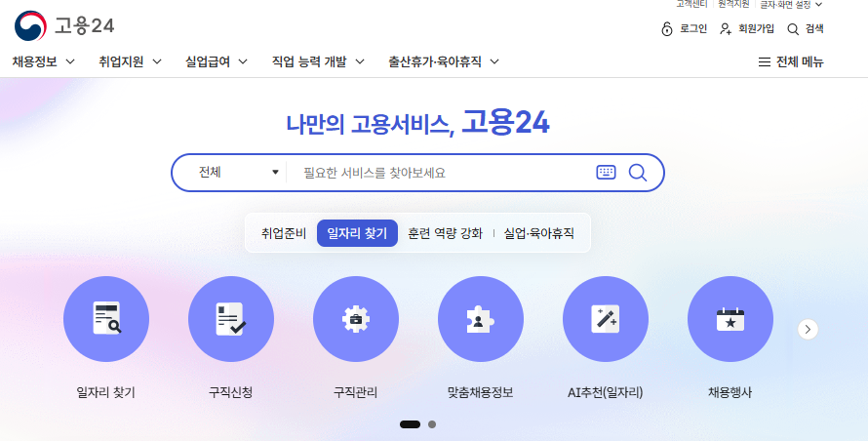This screenshot has height=441, width=868.
Task: Click the 고용24 home logo
Action: [65, 25]
